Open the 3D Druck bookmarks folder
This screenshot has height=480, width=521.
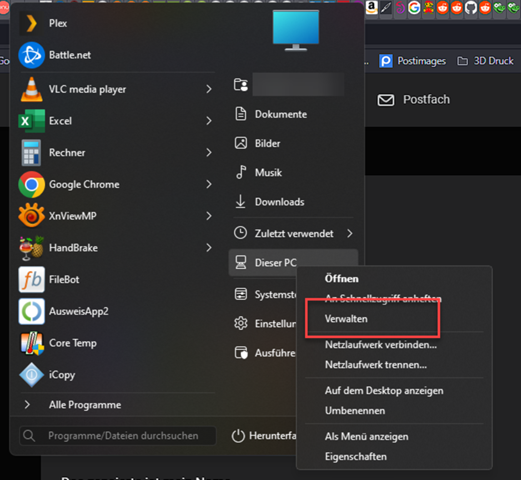[485, 61]
